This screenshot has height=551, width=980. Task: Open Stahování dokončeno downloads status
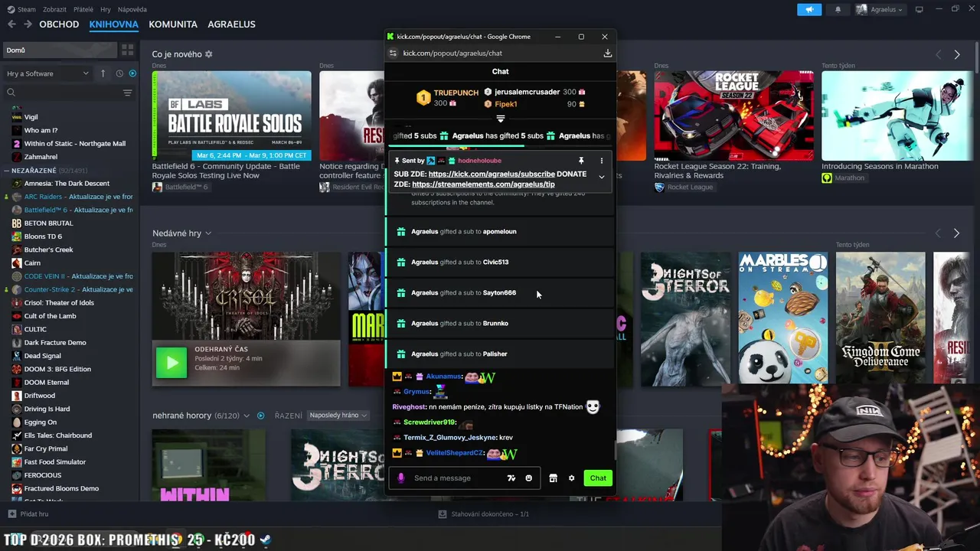pos(483,514)
